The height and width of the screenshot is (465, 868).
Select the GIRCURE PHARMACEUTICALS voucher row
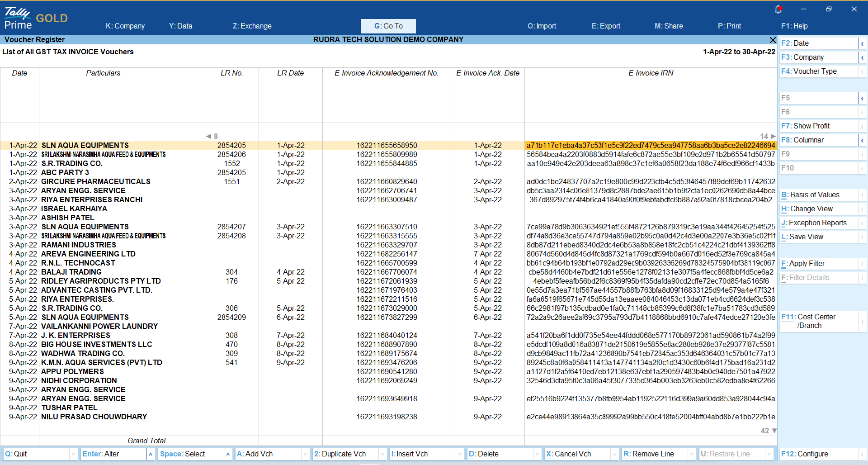point(96,181)
